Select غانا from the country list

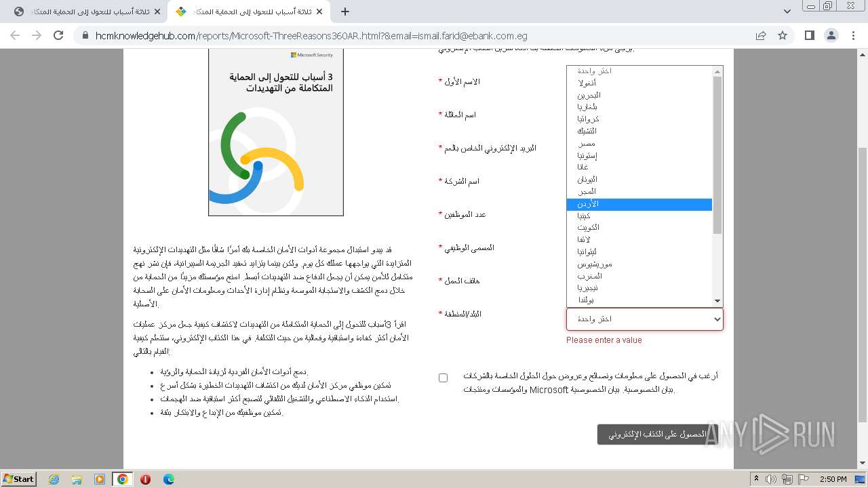[639, 167]
